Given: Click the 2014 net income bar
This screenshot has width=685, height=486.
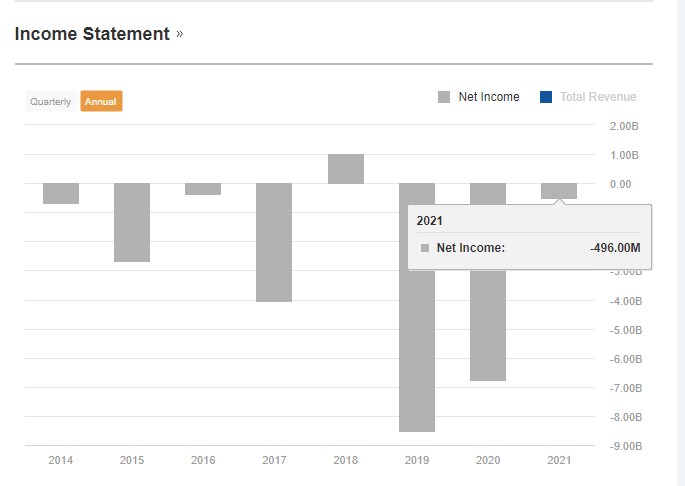Looking at the screenshot, I should click(61, 193).
